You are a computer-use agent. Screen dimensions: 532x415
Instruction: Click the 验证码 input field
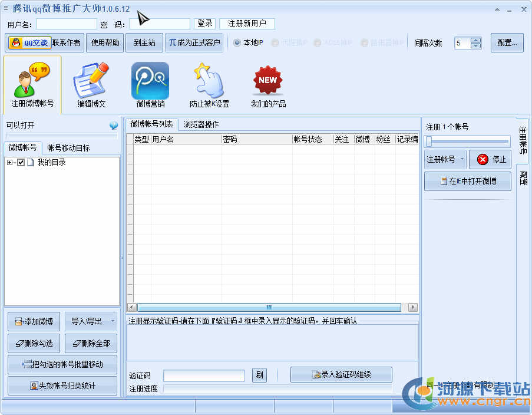[204, 376]
